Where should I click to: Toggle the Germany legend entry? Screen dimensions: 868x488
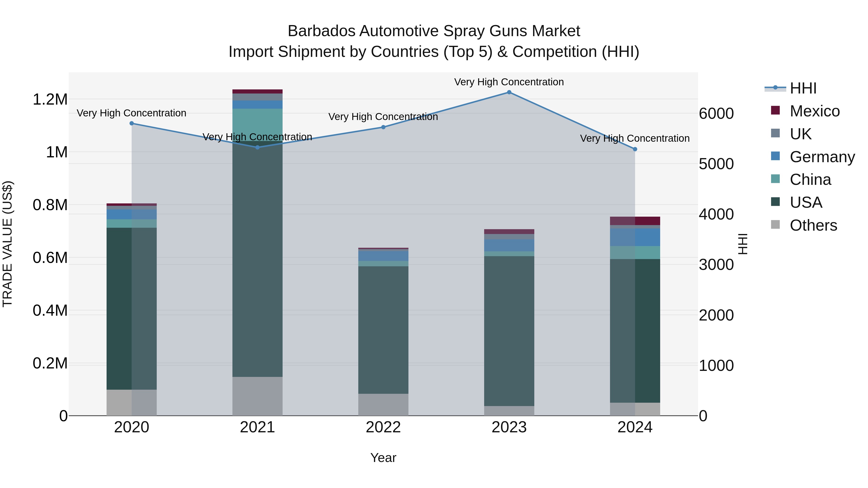[813, 157]
